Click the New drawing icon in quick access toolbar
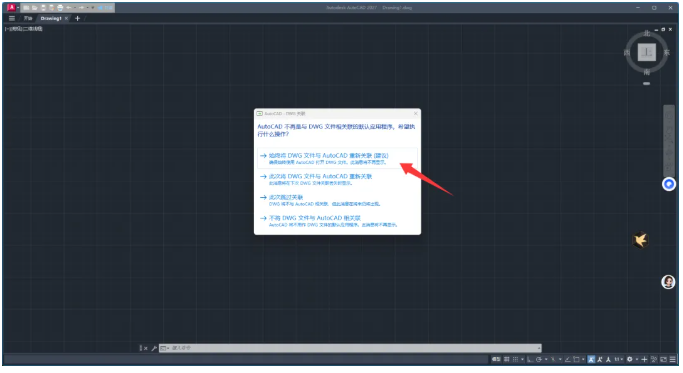Screen dimensions: 683x373 click(26, 7)
